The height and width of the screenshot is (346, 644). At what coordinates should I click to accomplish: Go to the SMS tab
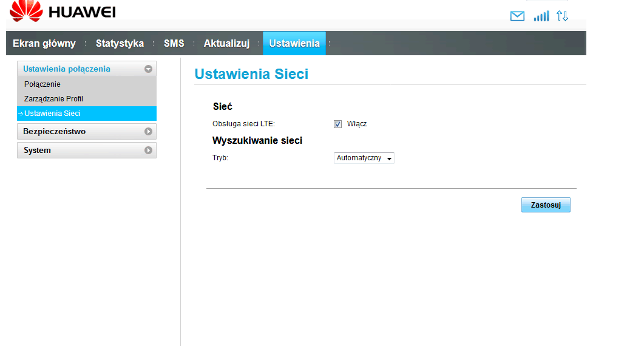[x=174, y=43]
